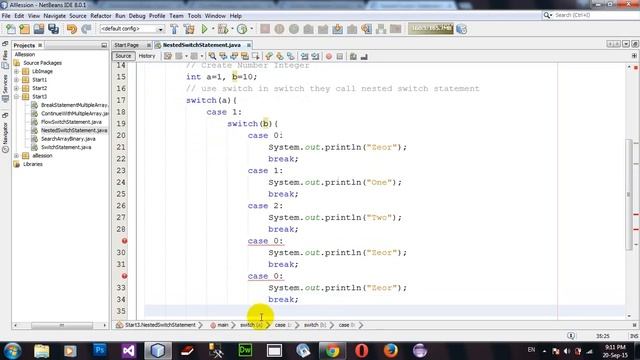Collapse the Start3 package node

tap(17, 97)
